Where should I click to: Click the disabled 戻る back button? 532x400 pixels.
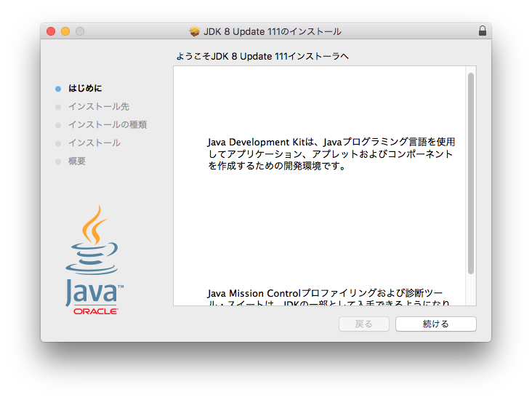(x=363, y=324)
